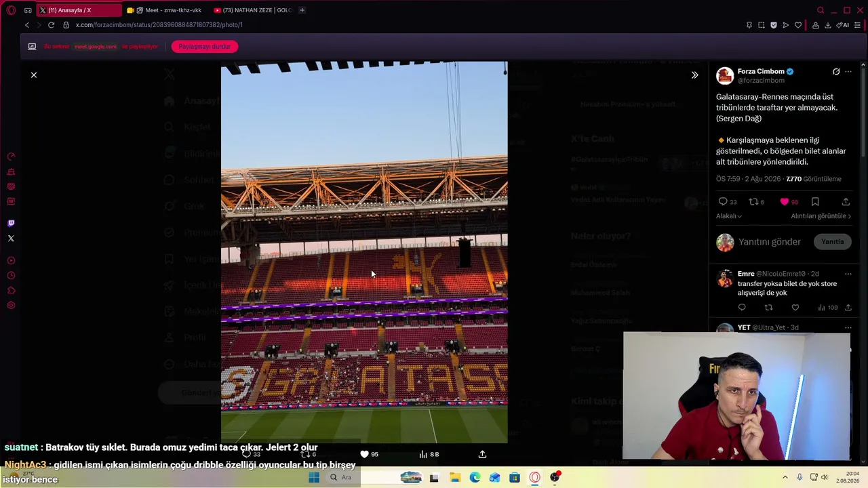The height and width of the screenshot is (488, 868).
Task: Bookmark the page with the toolbar heart
Action: pos(798,25)
